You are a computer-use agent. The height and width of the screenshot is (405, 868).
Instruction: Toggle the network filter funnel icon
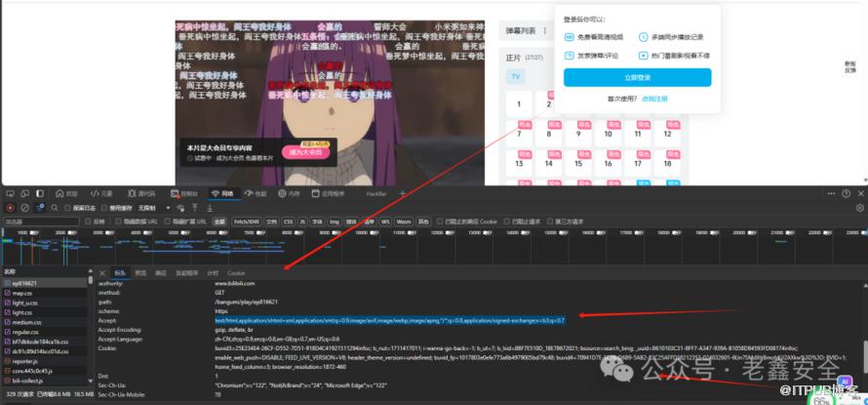[40, 208]
